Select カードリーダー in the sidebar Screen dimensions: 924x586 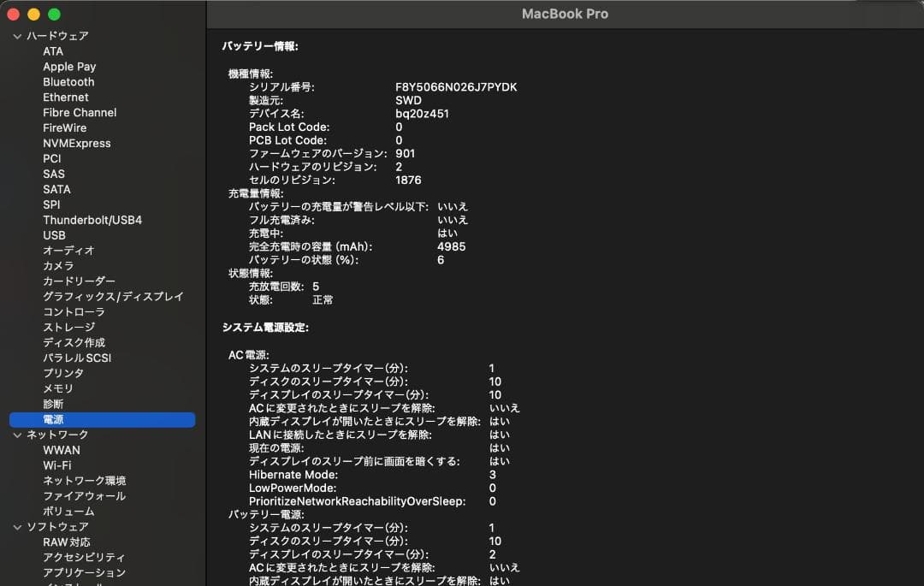coord(79,281)
